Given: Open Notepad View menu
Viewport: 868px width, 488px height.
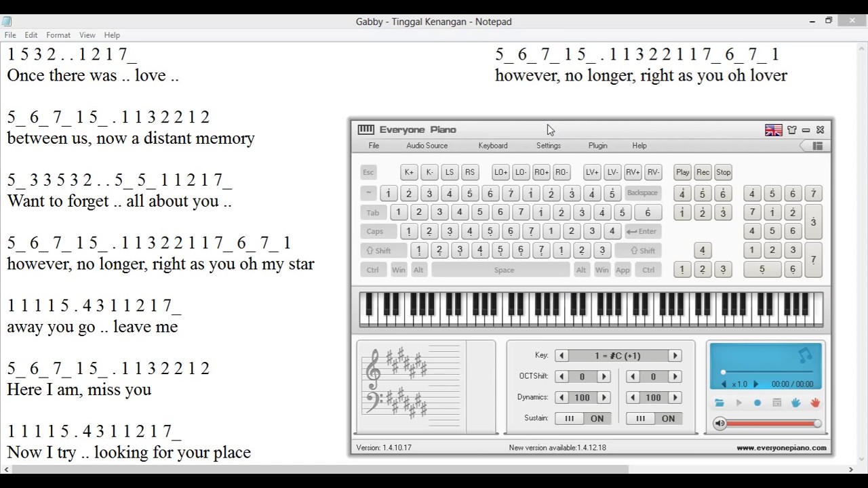Looking at the screenshot, I should pyautogui.click(x=87, y=35).
